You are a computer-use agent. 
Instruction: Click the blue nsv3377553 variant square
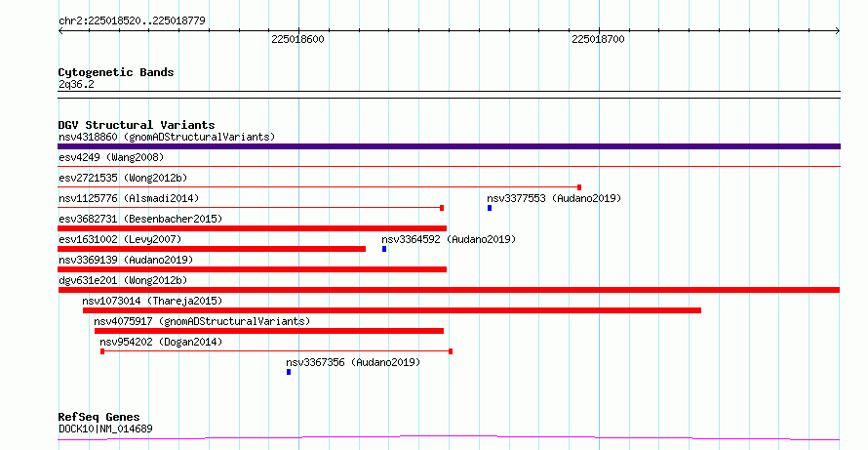point(490,208)
